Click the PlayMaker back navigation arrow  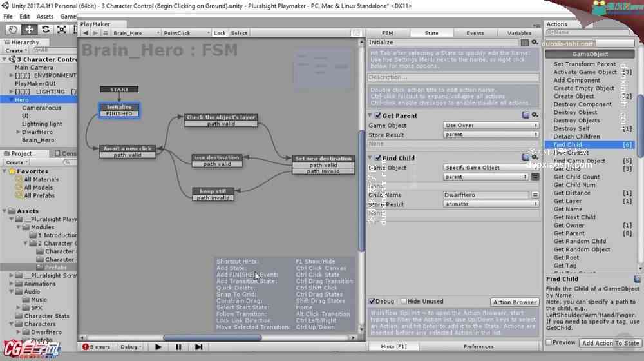click(x=86, y=33)
